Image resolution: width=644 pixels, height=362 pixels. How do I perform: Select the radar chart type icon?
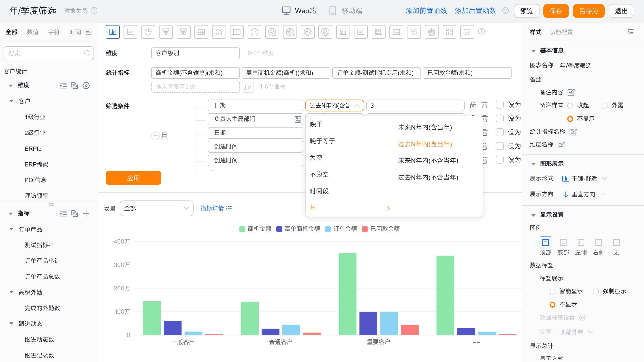(x=431, y=32)
